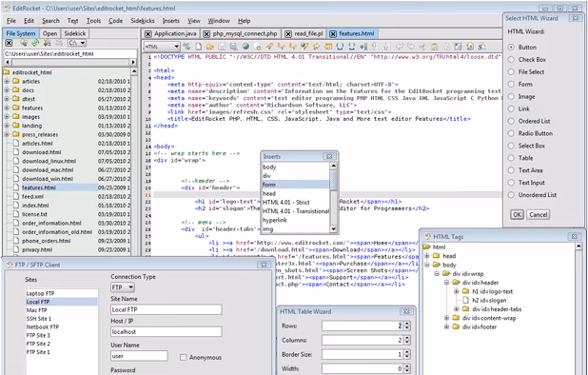Select the Form radio option in HTML Wizard

point(511,85)
